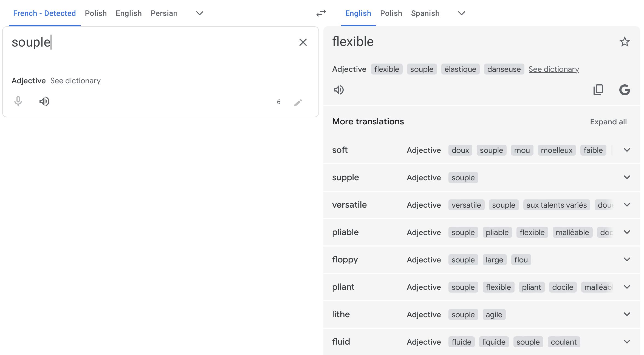Viewport: 644px width, 355px height.
Task: Click the danseuse chip
Action: [x=504, y=69]
